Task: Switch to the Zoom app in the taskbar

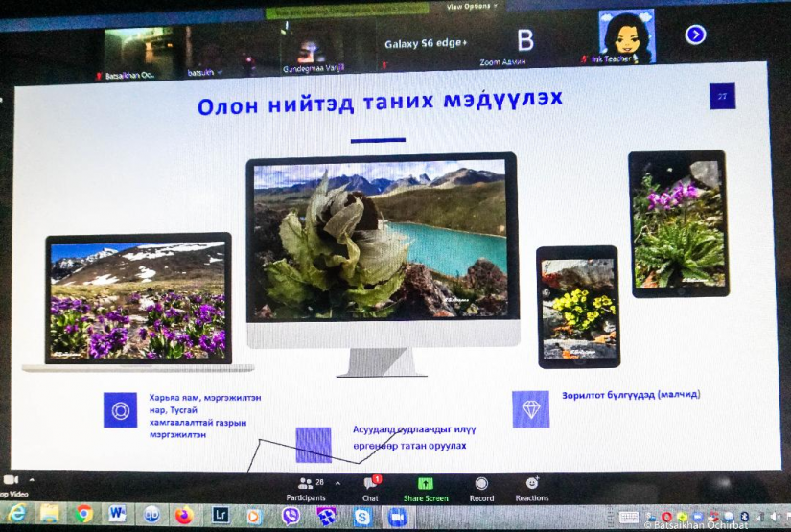Action: click(398, 518)
